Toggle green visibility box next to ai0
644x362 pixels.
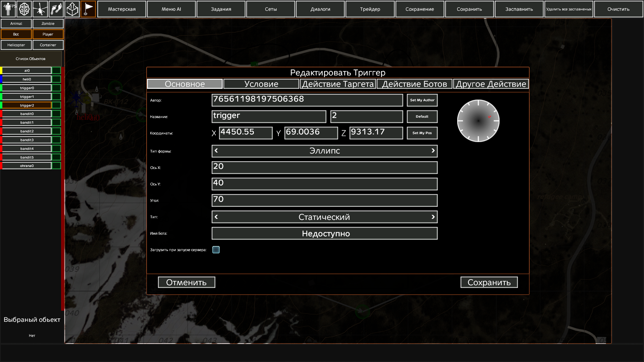coord(56,70)
